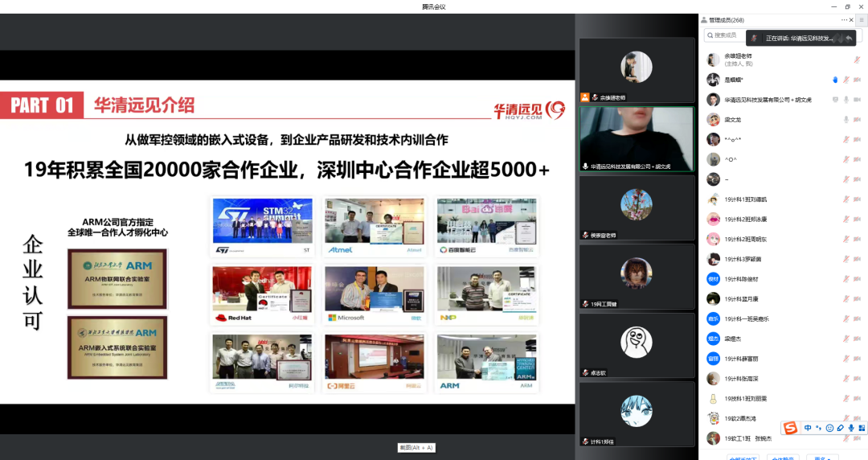Image resolution: width=868 pixels, height=460 pixels.
Task: Click the screenshot (Alt + A) tooltip button
Action: pos(416,448)
